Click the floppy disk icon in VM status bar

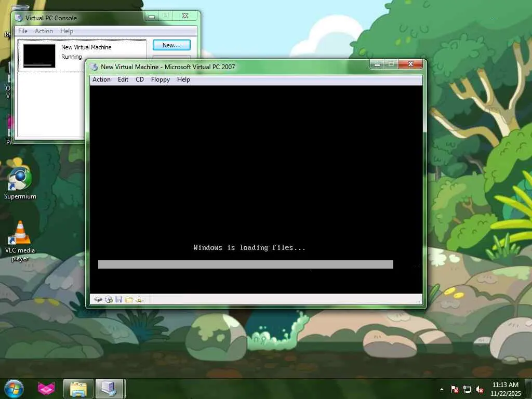(x=118, y=299)
